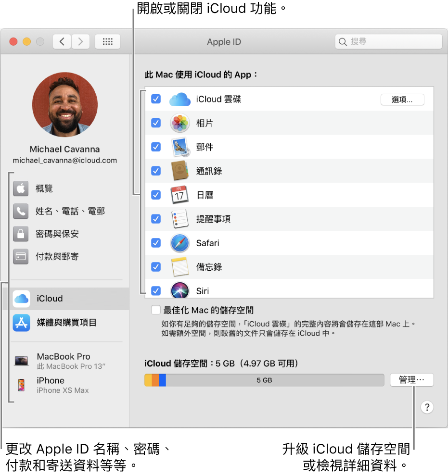Open help with the question mark button
Screen dimensions: 448x476
[427, 407]
